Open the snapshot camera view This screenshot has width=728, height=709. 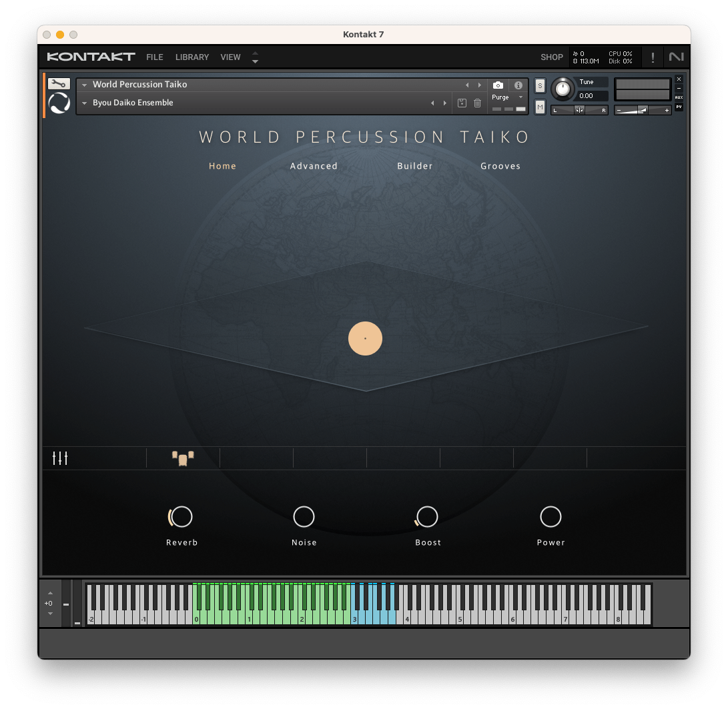tap(498, 85)
